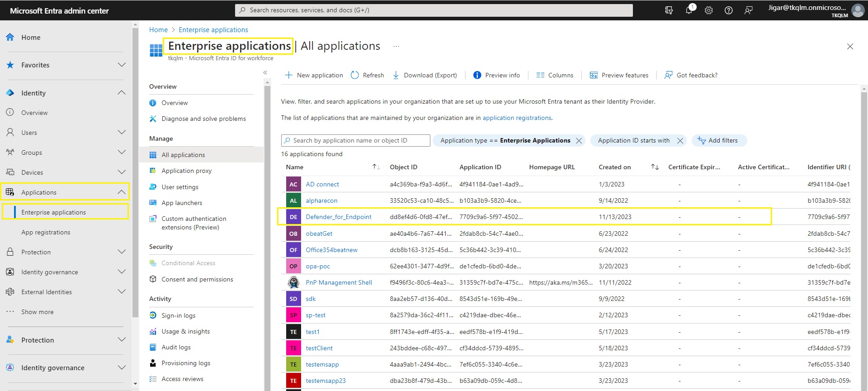Open App launchers menu item
Screen dimensions: 868x391
pyautogui.click(x=182, y=203)
